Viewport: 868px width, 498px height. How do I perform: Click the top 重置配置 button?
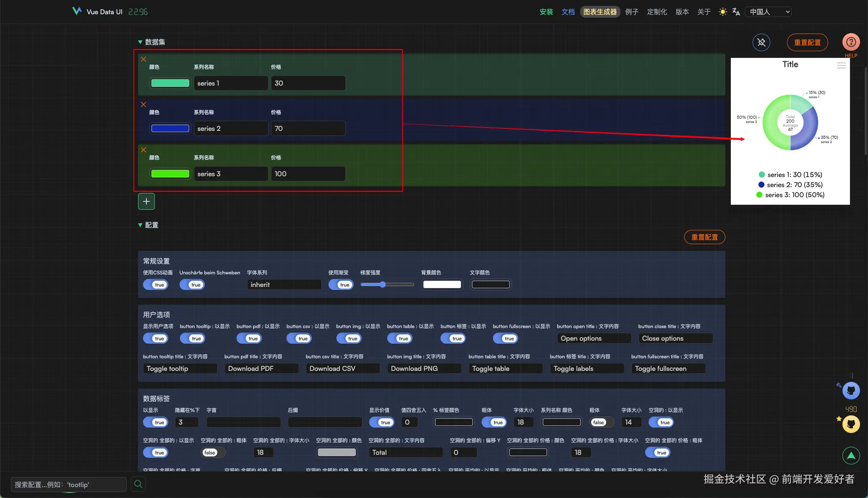[807, 42]
